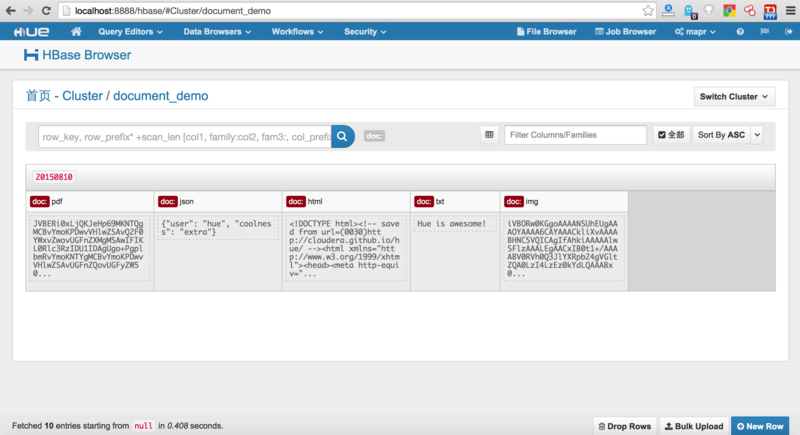Toggle the 全部 checkbox

click(x=671, y=135)
